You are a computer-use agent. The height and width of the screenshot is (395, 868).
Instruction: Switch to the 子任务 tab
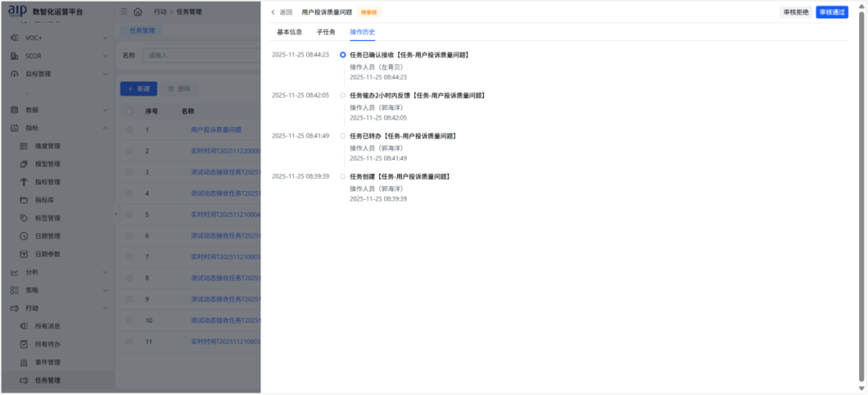(x=325, y=32)
